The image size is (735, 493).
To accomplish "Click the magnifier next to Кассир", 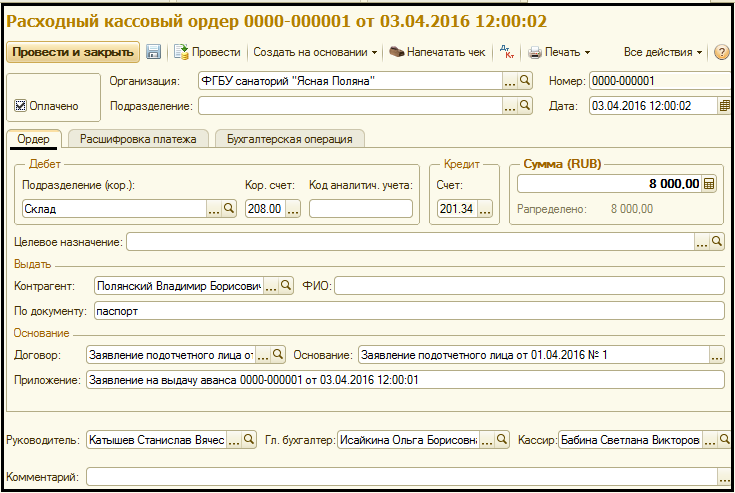I will [724, 440].
